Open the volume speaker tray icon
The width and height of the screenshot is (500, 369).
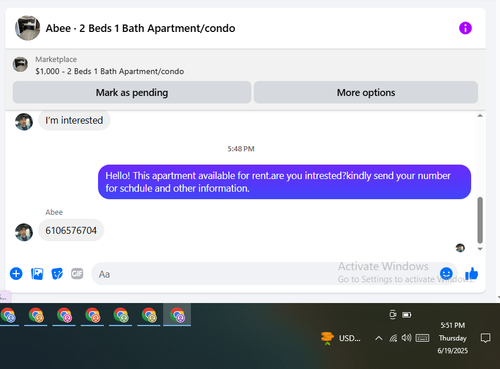coord(406,338)
